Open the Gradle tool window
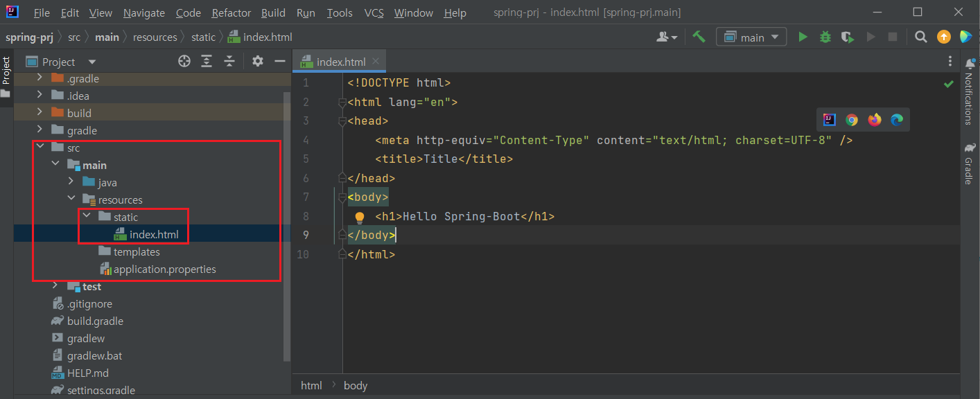Screen dimensions: 980x399 970,164
